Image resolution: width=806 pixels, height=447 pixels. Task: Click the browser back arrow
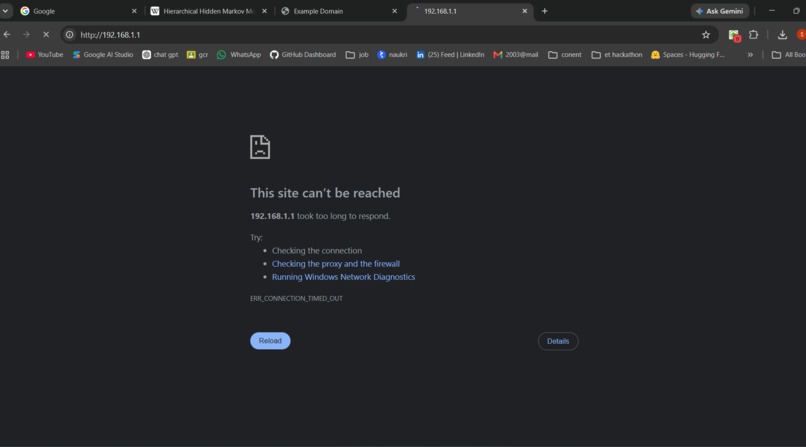point(7,34)
